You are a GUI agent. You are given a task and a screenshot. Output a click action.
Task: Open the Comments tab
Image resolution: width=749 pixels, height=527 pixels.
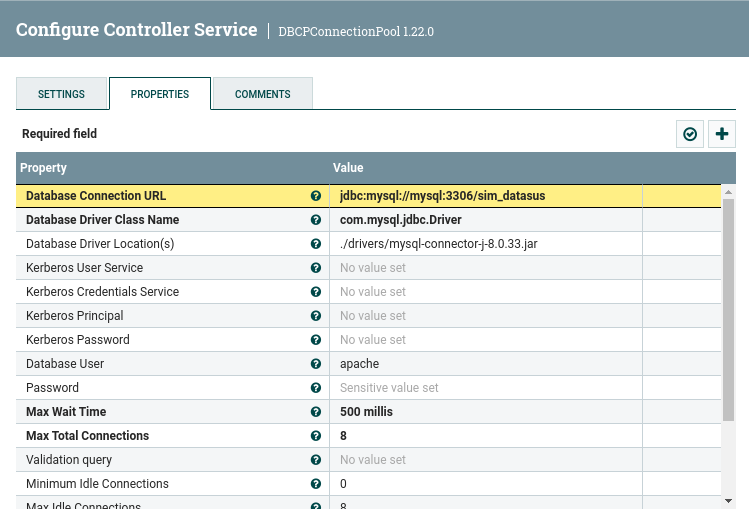tap(263, 94)
